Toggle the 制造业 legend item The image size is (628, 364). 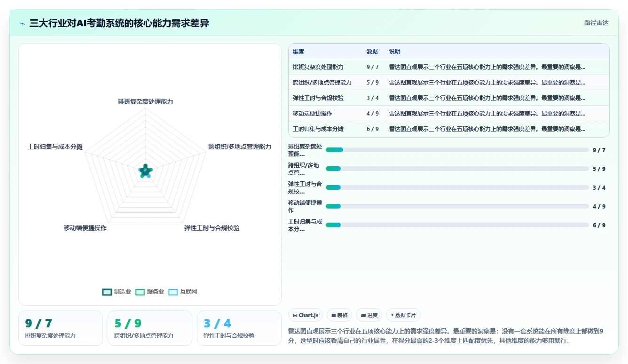tap(117, 292)
